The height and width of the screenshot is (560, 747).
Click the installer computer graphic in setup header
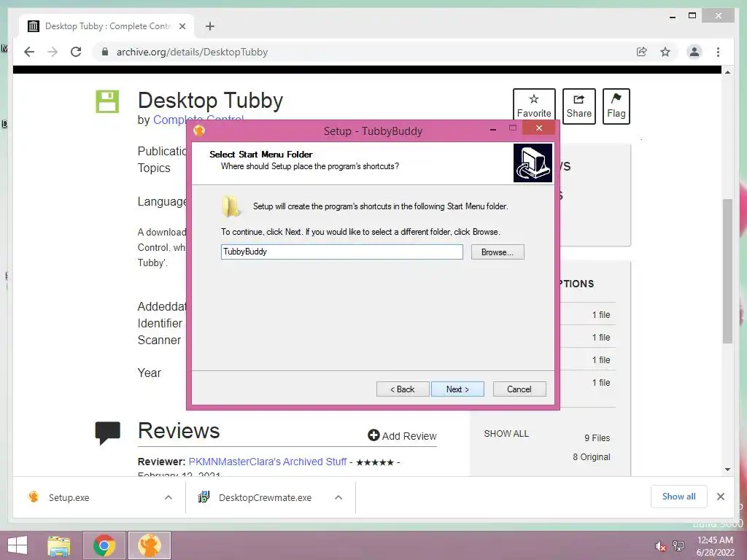tap(533, 163)
